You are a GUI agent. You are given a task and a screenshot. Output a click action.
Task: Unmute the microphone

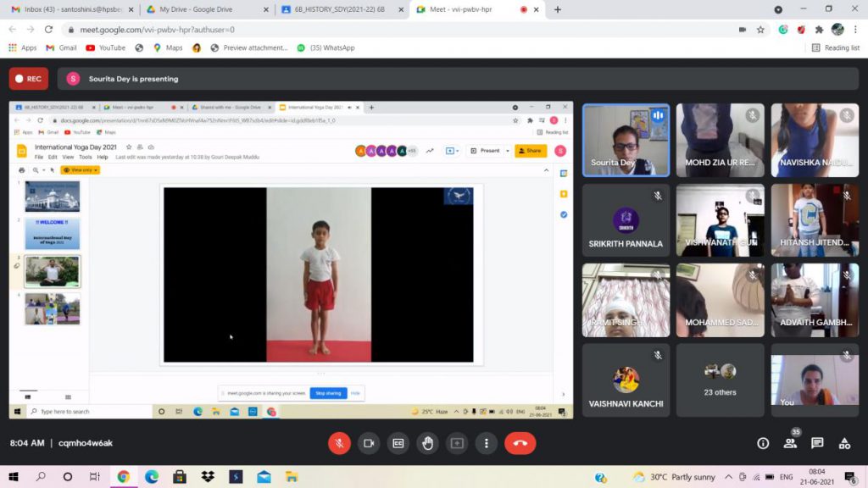(x=339, y=443)
